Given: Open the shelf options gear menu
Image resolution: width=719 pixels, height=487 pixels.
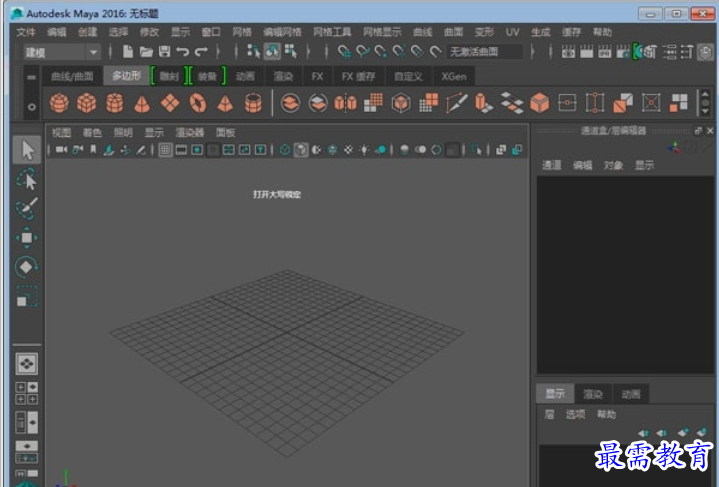Looking at the screenshot, I should pyautogui.click(x=32, y=106).
